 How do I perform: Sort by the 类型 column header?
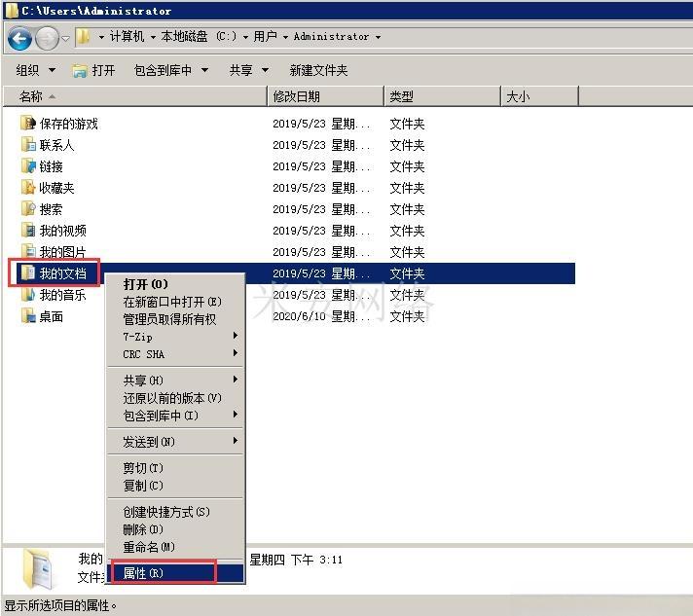click(443, 96)
